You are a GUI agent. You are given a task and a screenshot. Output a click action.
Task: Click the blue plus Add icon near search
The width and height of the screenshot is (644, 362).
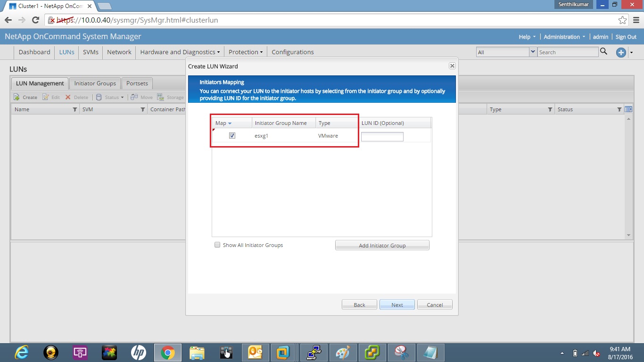[621, 52]
